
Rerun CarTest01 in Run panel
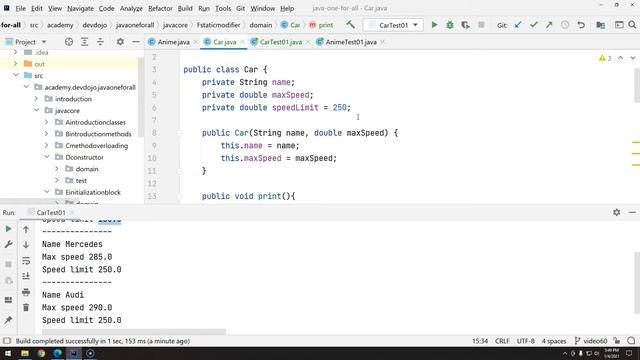click(x=8, y=229)
